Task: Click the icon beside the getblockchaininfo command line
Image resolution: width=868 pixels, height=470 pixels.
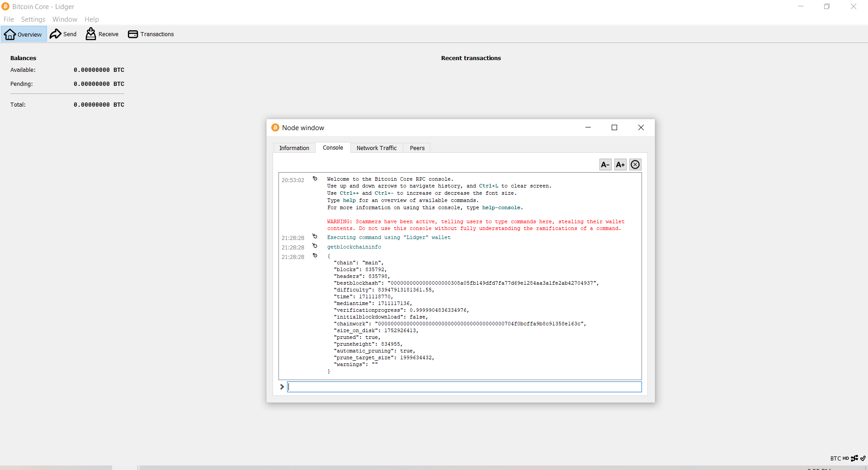Action: pos(315,246)
